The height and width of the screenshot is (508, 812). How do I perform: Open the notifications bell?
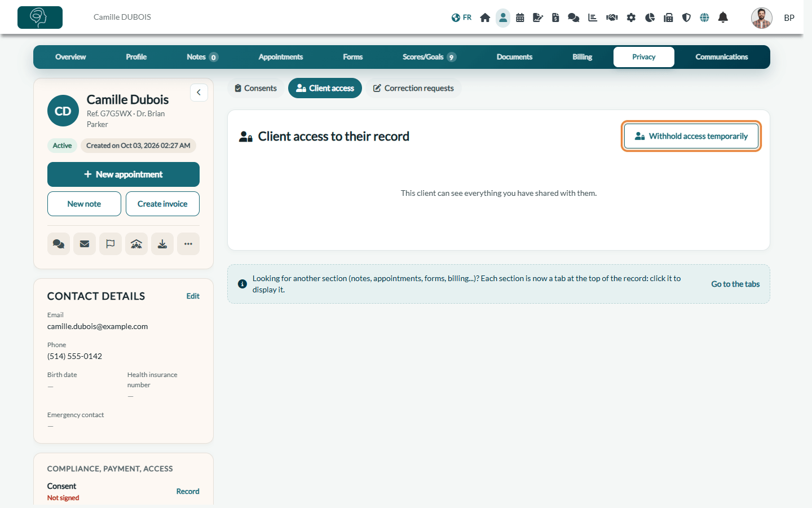coord(723,17)
